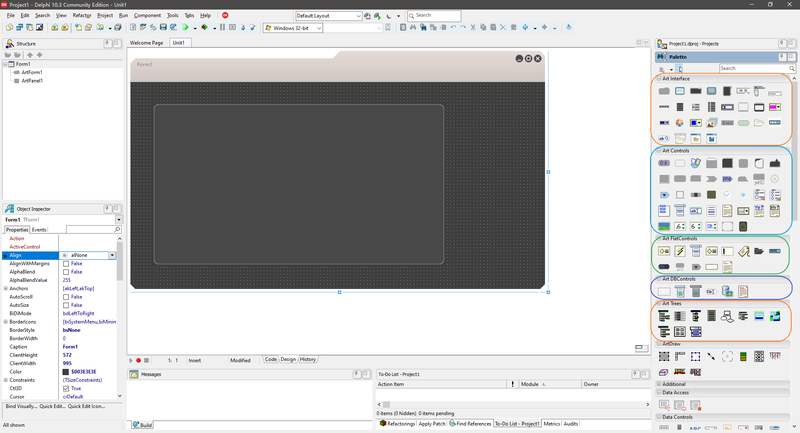Select the first tree component in Art Trees
The image size is (800, 433).
click(664, 316)
